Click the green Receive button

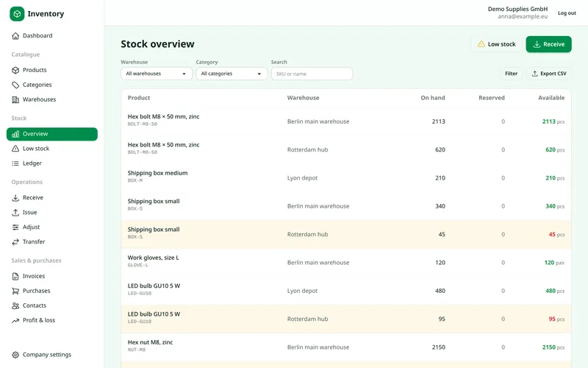(x=548, y=44)
